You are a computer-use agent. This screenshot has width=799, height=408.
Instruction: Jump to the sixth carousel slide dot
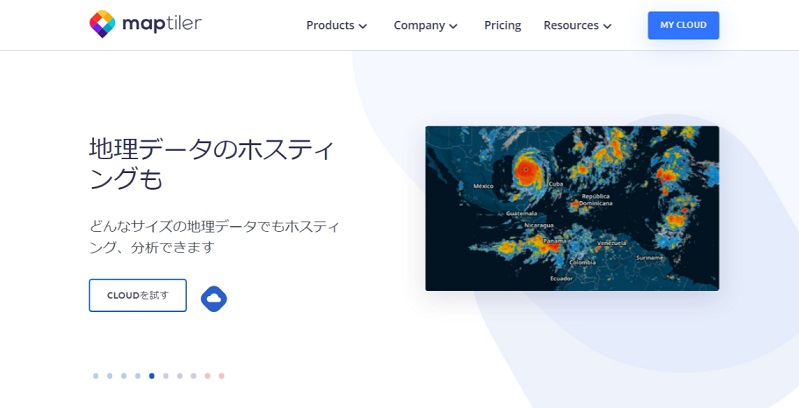click(x=166, y=376)
